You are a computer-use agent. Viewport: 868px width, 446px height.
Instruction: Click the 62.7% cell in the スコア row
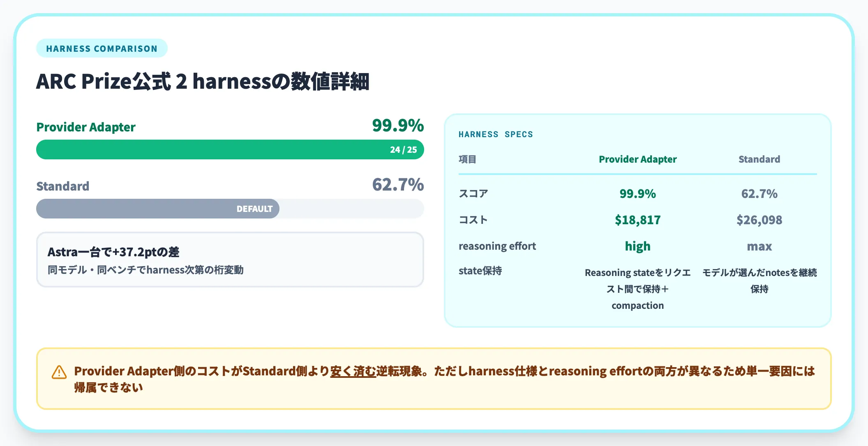coord(759,194)
